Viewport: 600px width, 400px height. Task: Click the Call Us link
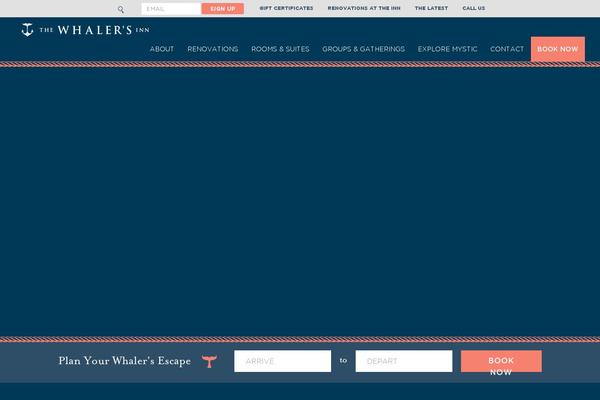pos(474,8)
